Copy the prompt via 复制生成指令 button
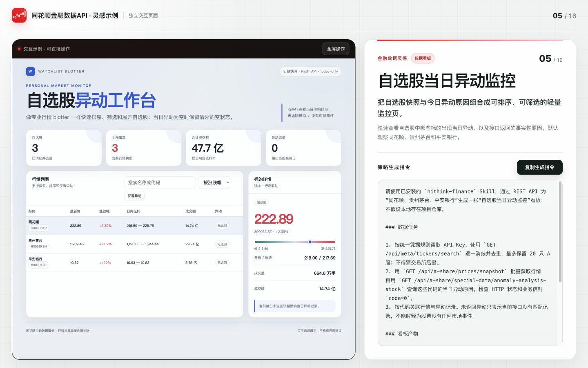Screen dimensions: 588x368 [x=539, y=167]
